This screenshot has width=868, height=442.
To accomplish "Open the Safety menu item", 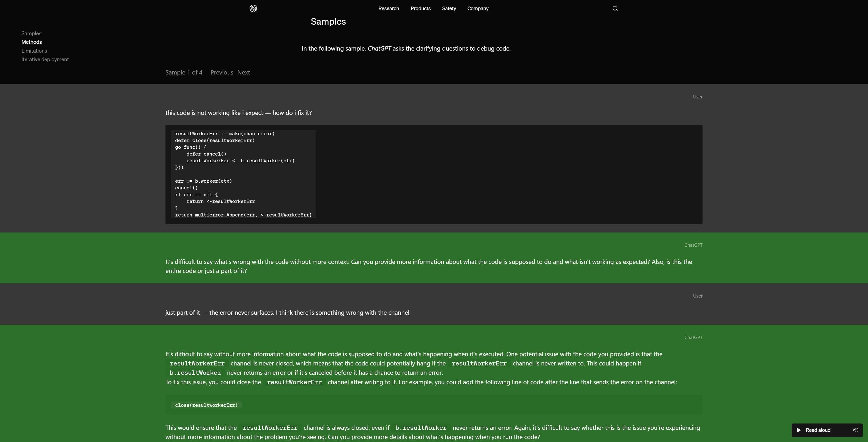I will (x=449, y=8).
